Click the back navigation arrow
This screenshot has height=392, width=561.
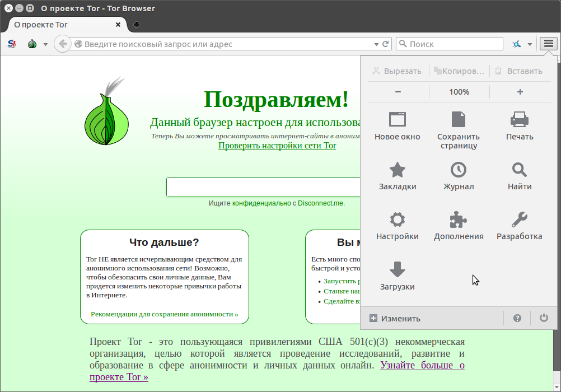point(63,44)
